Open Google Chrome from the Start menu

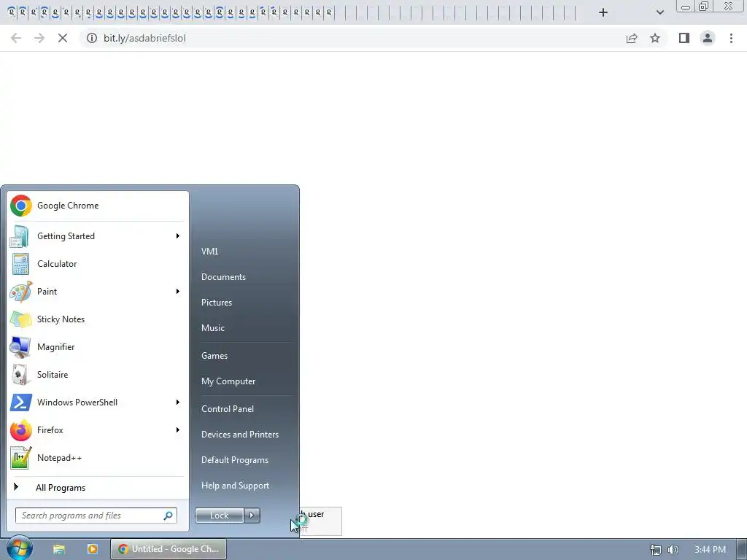point(98,206)
